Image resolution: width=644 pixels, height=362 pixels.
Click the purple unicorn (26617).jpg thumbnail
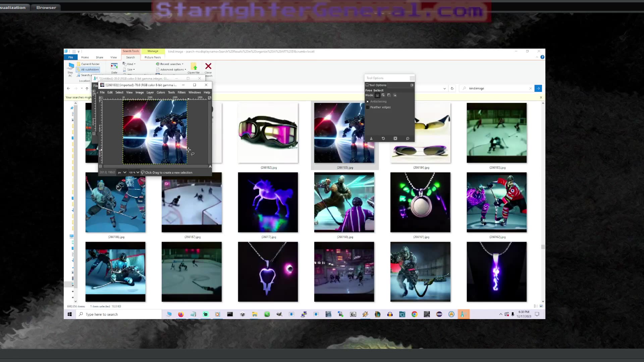[x=268, y=202]
